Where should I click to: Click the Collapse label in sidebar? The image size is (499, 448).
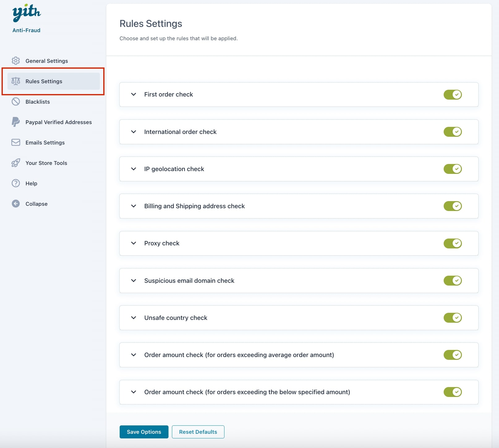(x=36, y=204)
